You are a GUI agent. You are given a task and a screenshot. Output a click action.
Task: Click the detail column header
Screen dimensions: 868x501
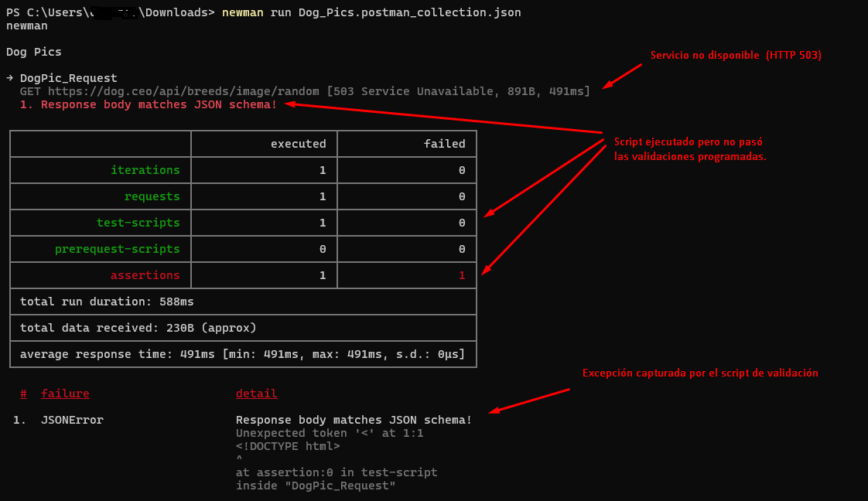click(x=256, y=393)
